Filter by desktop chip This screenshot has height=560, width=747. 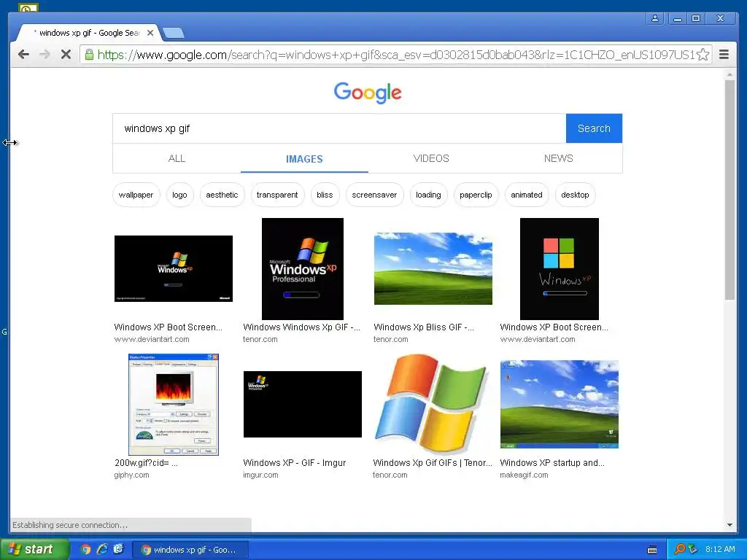coord(575,195)
